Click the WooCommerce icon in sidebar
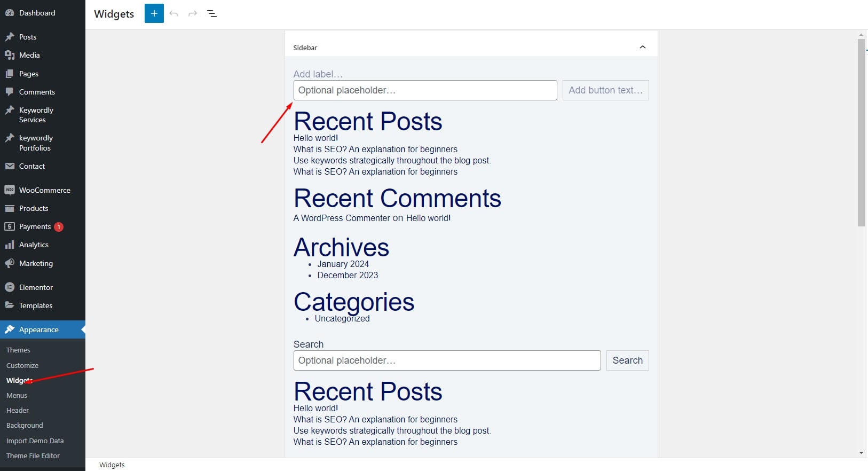Image resolution: width=868 pixels, height=471 pixels. pyautogui.click(x=10, y=190)
